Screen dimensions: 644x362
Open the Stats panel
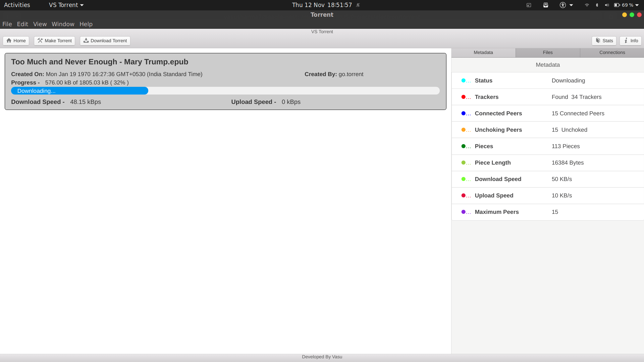tap(604, 41)
